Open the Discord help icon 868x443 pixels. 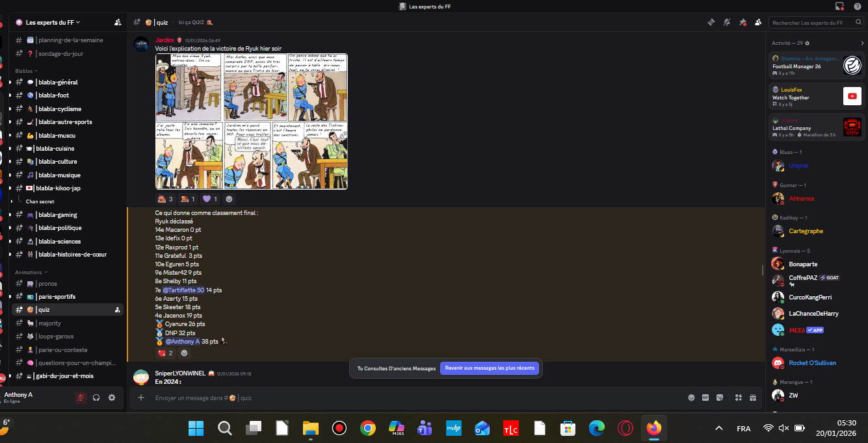click(x=857, y=6)
